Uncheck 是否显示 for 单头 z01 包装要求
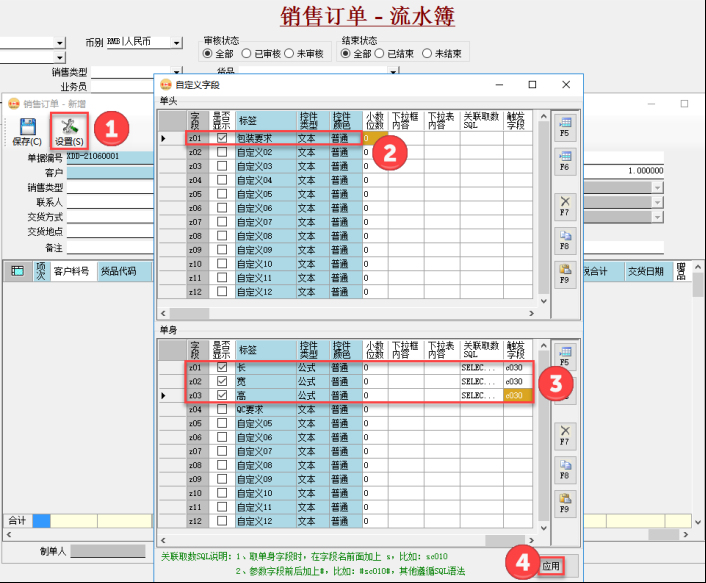The image size is (706, 583). [222, 138]
